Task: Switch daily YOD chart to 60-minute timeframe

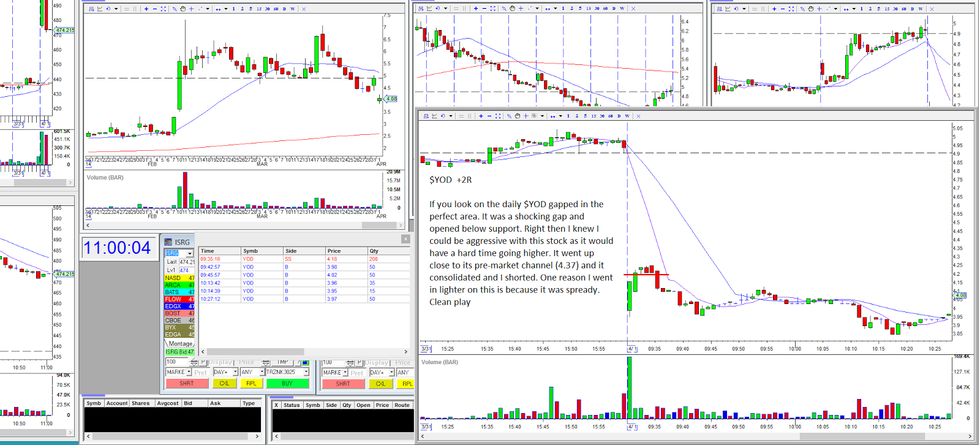Action: (x=276, y=9)
